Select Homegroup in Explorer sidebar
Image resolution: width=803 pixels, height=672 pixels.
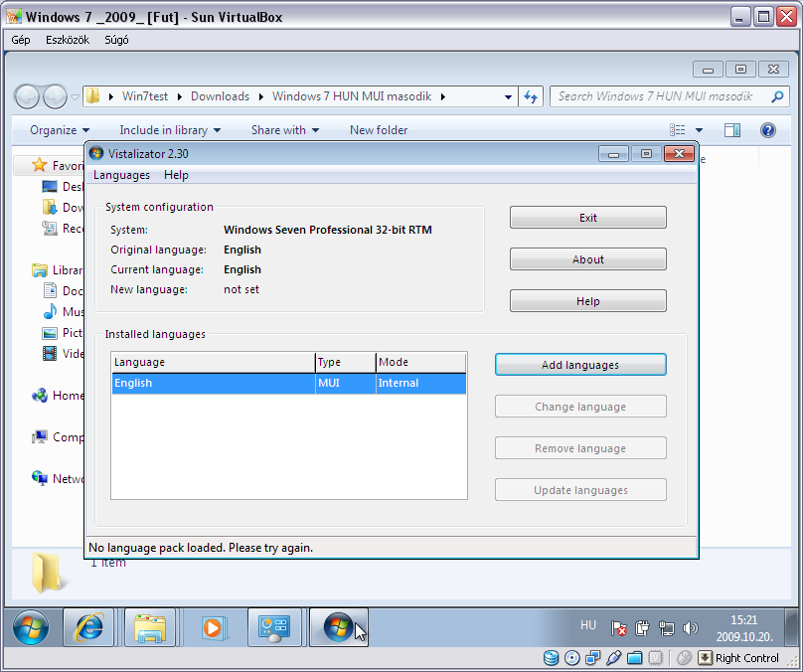pos(58,396)
